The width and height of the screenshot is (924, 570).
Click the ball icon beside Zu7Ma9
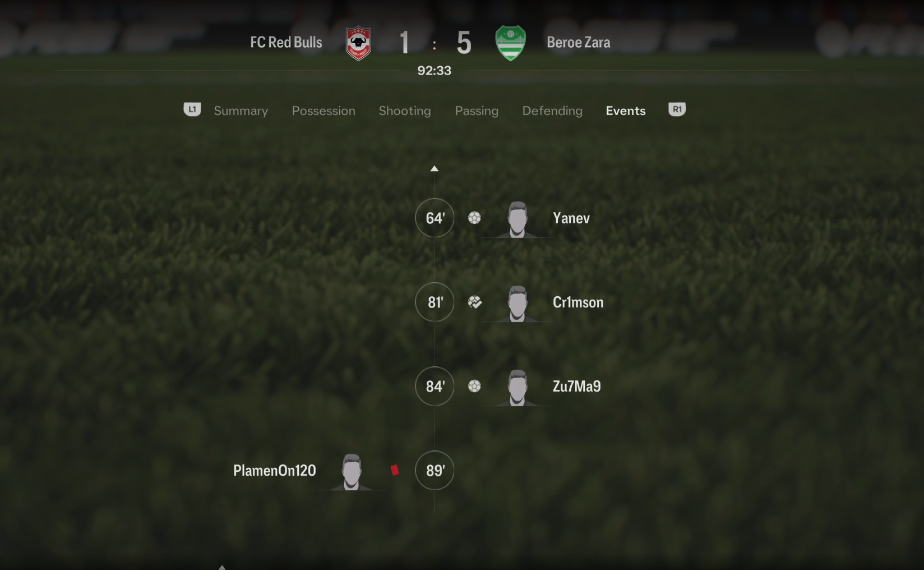point(474,386)
